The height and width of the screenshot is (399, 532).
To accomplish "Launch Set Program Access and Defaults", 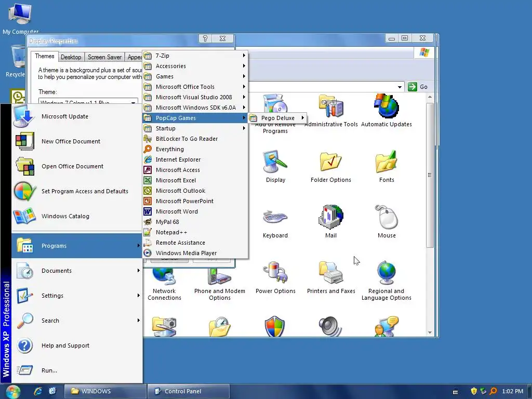I will 77,191.
